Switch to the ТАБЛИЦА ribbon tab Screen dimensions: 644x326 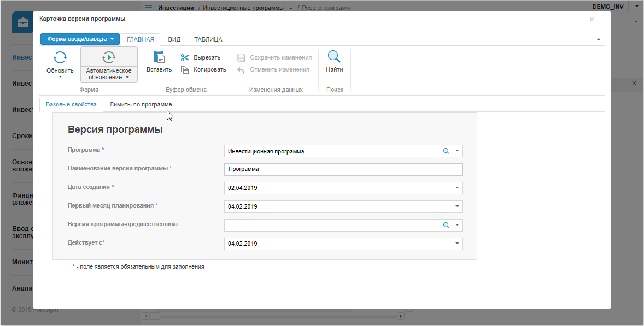click(x=208, y=39)
